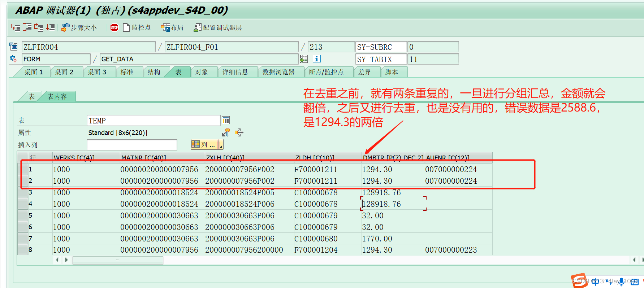Click the SY-SUBRC value field
644x288 pixels.
click(x=433, y=47)
